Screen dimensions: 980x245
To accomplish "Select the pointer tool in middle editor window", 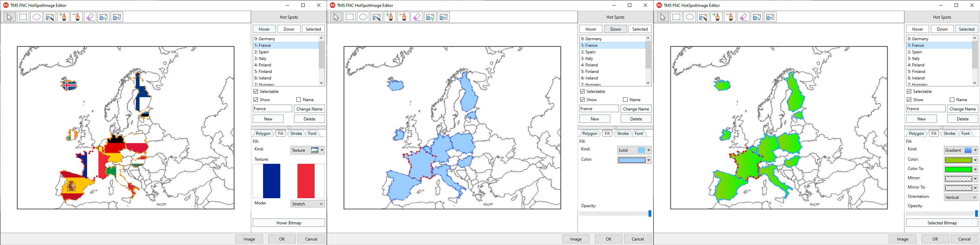I will [x=336, y=17].
